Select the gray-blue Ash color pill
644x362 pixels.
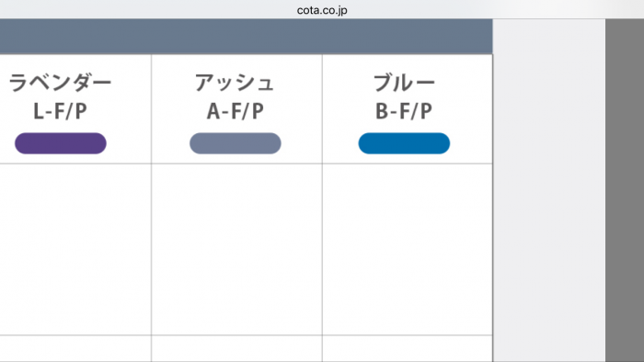pos(236,143)
